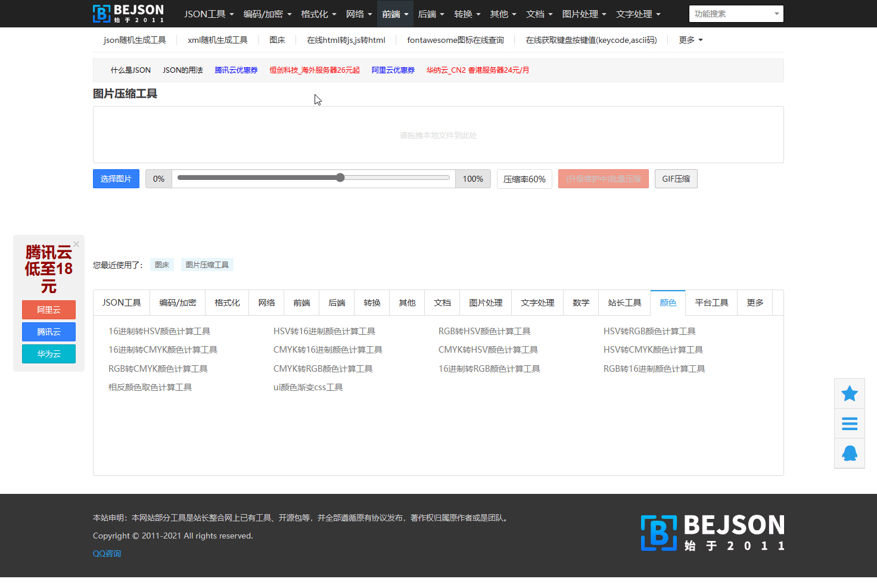Click the 选择图片 button
Image resolution: width=877 pixels, height=588 pixels.
(116, 179)
